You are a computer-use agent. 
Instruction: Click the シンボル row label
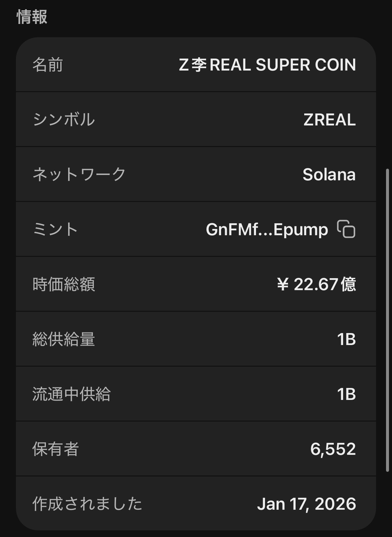click(x=64, y=120)
